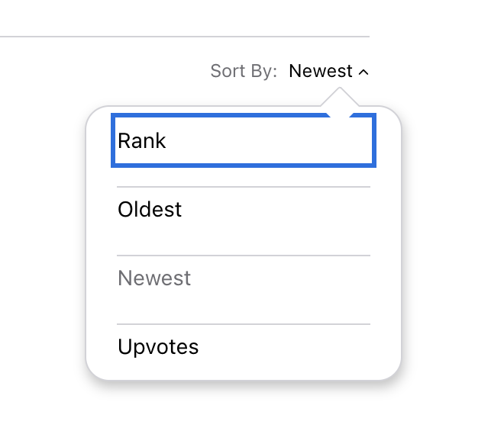This screenshot has width=504, height=447.
Task: Close the sort menu using the up-caret
Action: pos(363,72)
